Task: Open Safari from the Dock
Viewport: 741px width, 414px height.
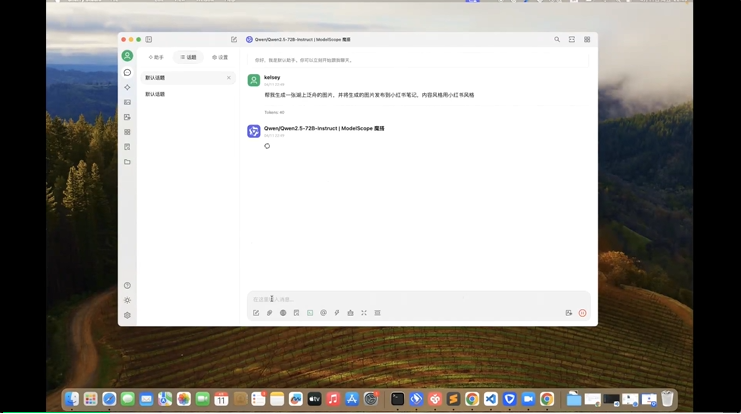Action: coord(109,399)
